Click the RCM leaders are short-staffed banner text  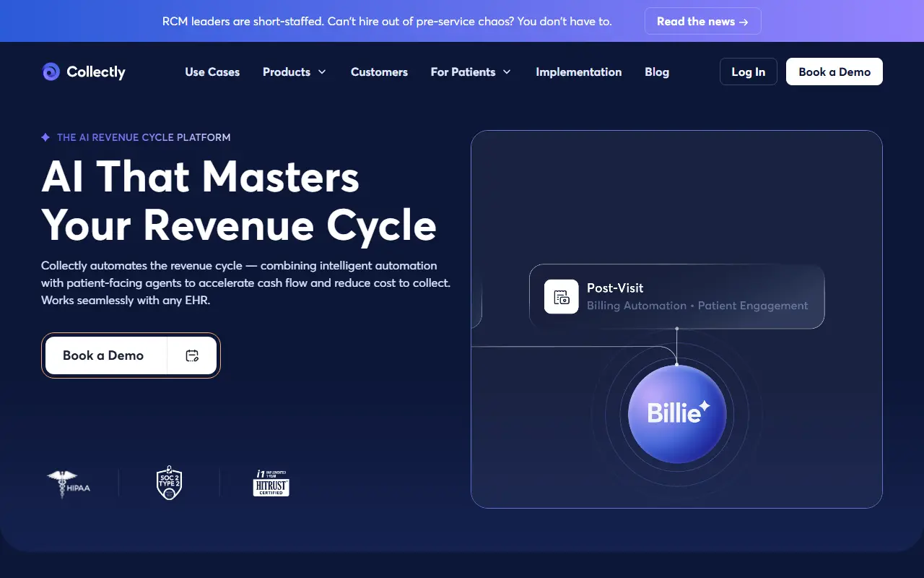click(x=387, y=22)
